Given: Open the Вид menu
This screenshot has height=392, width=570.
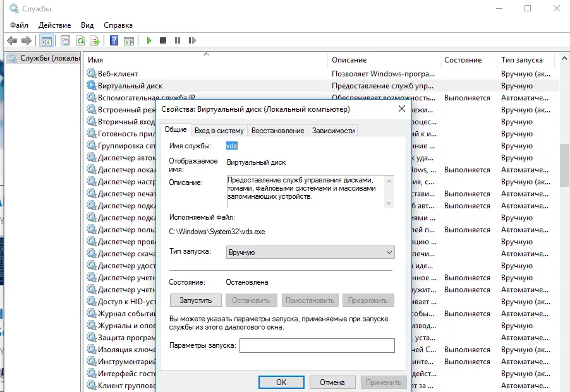Looking at the screenshot, I should pyautogui.click(x=87, y=25).
